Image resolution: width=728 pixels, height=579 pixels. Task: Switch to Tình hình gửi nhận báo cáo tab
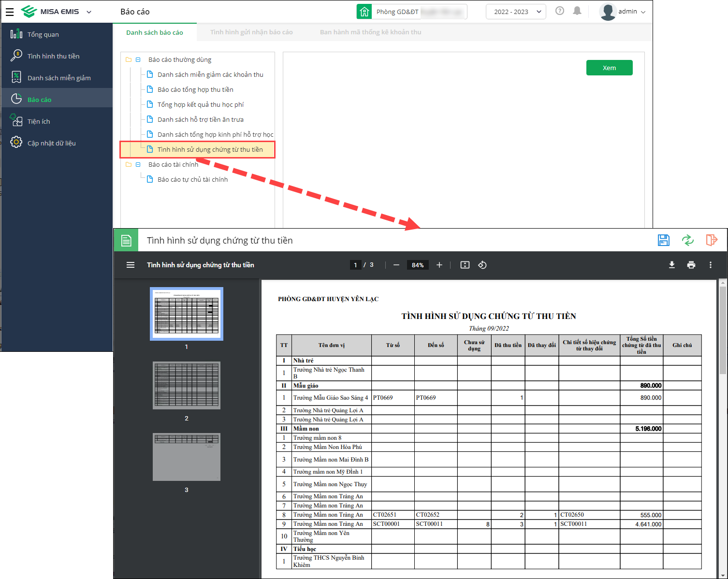click(251, 32)
